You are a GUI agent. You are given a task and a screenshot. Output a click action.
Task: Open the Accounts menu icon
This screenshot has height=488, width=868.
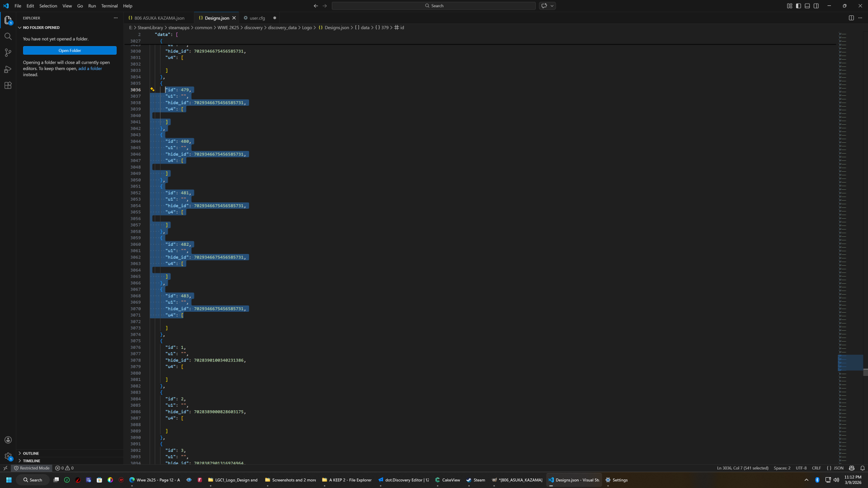8,440
